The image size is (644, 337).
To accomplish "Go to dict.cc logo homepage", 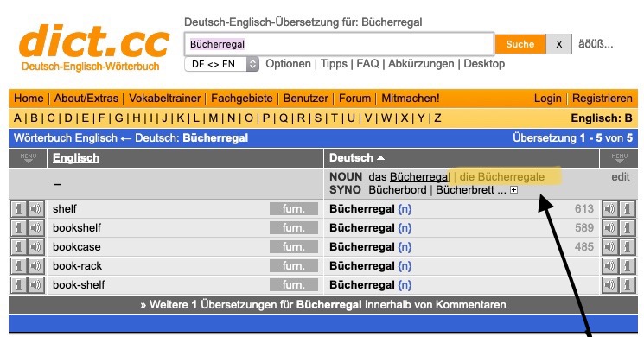I will point(93,48).
